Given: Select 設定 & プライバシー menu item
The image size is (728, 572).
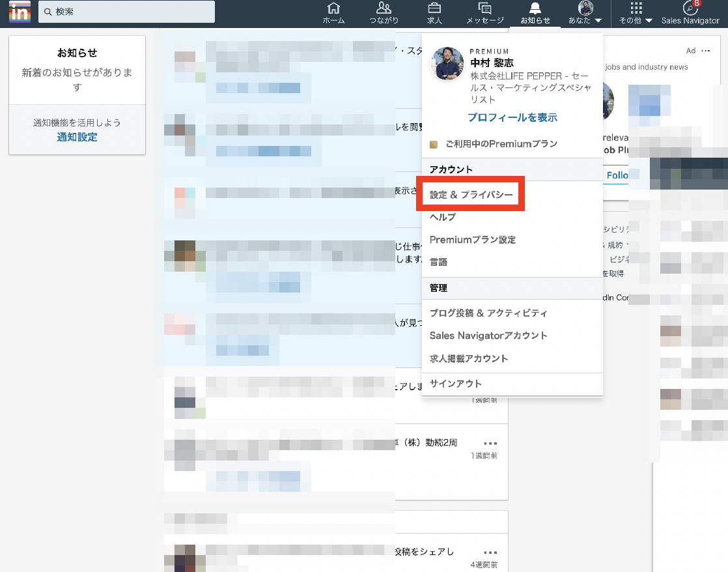Looking at the screenshot, I should [471, 195].
